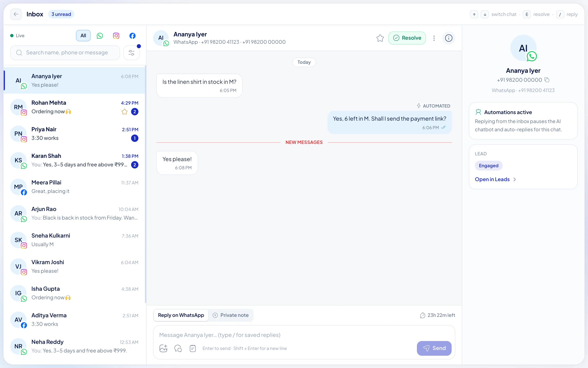
Task: Click the 23h 22m left timer
Action: click(437, 315)
